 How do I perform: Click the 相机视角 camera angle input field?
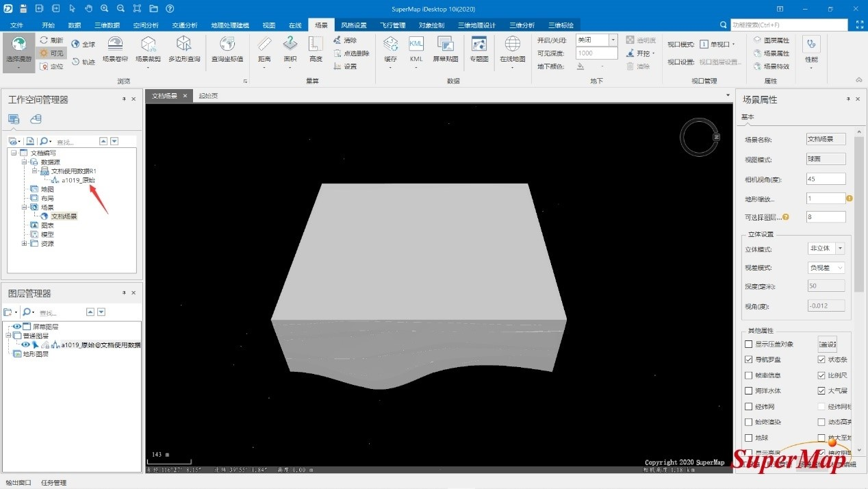[x=826, y=179]
